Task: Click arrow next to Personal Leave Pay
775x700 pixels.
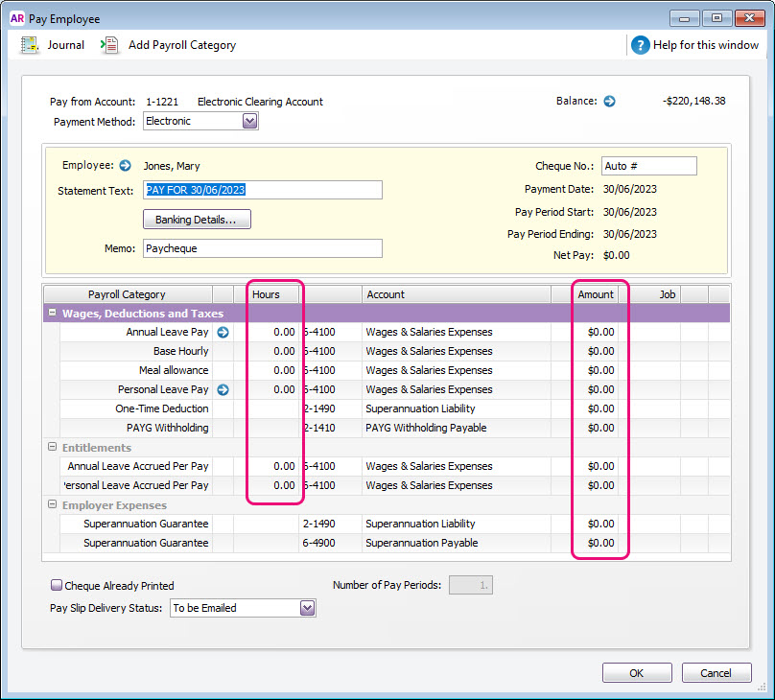Action: point(223,389)
